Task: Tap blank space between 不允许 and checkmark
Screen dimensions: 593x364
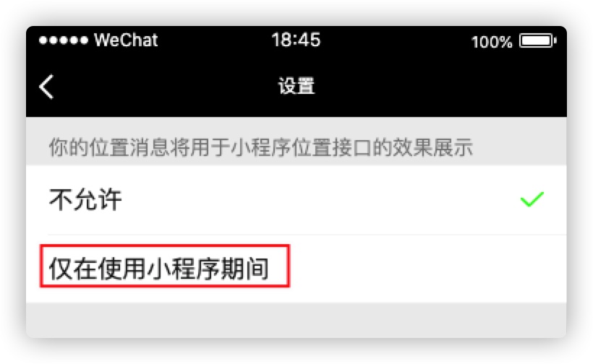Action: pyautogui.click(x=322, y=199)
